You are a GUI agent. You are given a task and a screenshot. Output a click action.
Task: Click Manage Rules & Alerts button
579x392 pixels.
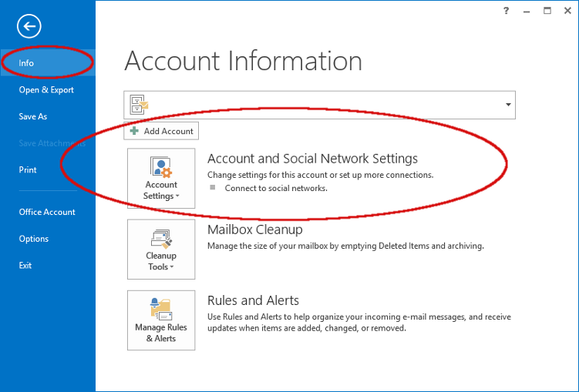coord(161,320)
